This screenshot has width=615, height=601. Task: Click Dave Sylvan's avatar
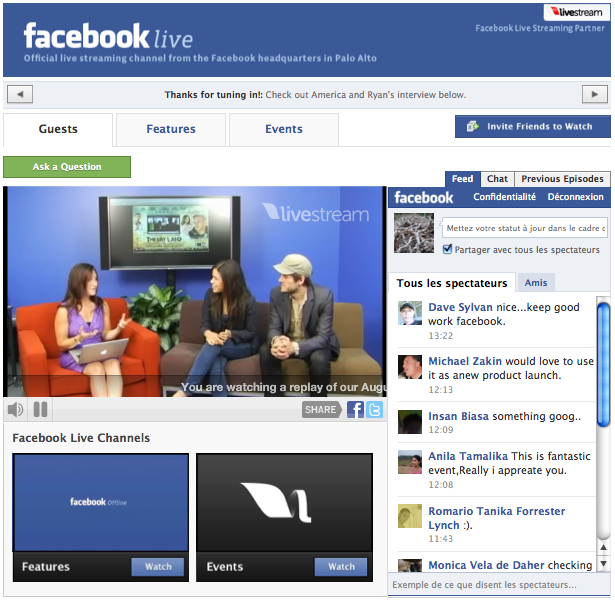[x=410, y=313]
